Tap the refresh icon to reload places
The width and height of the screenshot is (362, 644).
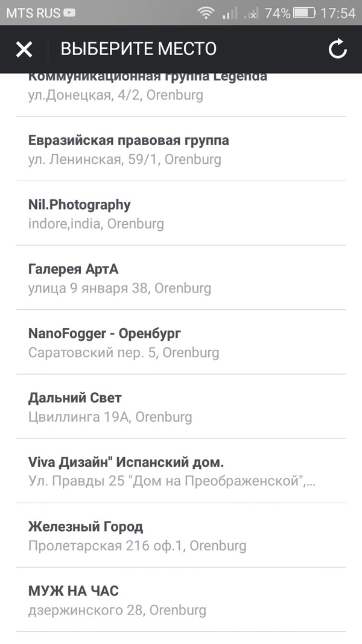pyautogui.click(x=338, y=49)
